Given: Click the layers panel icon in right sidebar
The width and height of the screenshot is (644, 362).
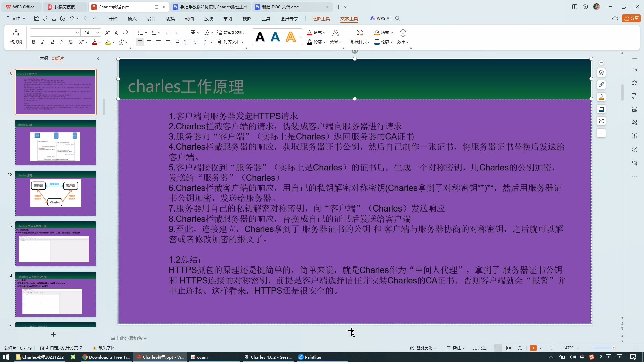Looking at the screenshot, I should point(601,73).
